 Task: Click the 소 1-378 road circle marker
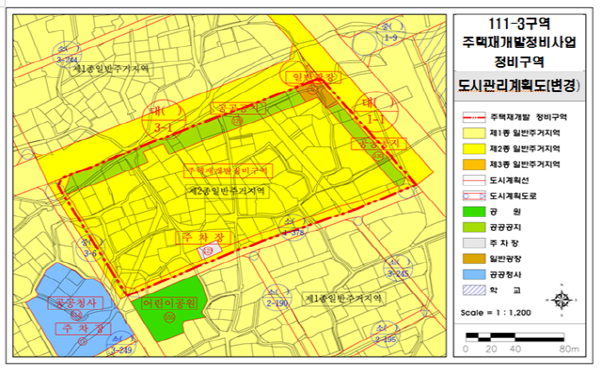[293, 227]
